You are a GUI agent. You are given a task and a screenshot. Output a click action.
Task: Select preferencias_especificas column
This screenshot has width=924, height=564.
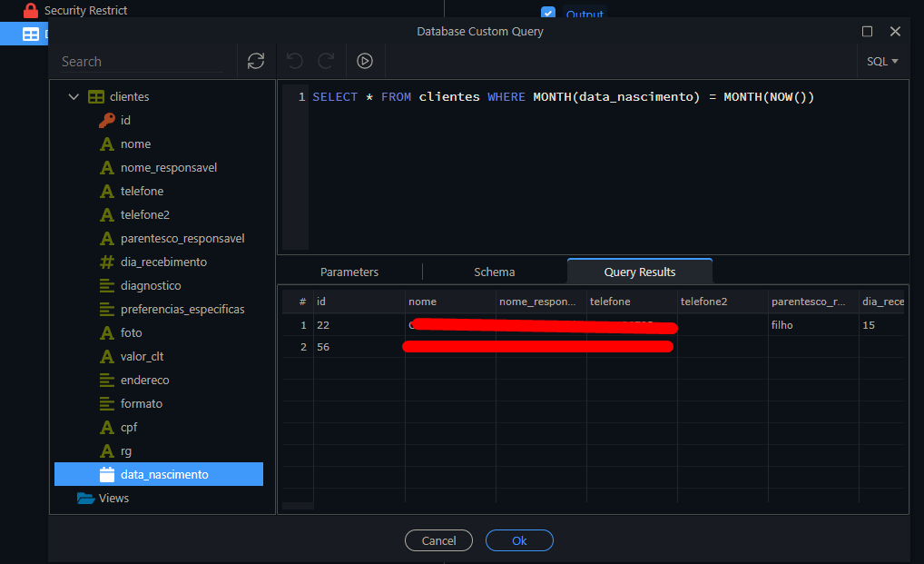click(x=182, y=310)
